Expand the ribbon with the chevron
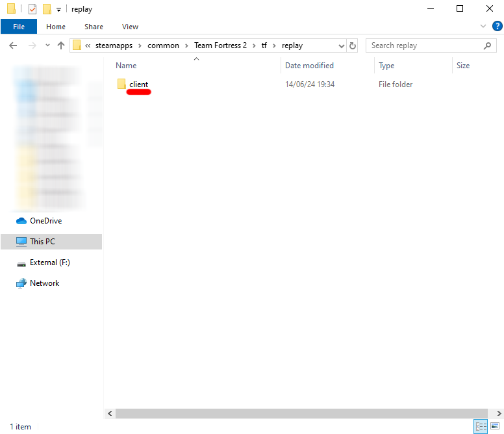Image resolution: width=504 pixels, height=434 pixels. click(x=483, y=26)
